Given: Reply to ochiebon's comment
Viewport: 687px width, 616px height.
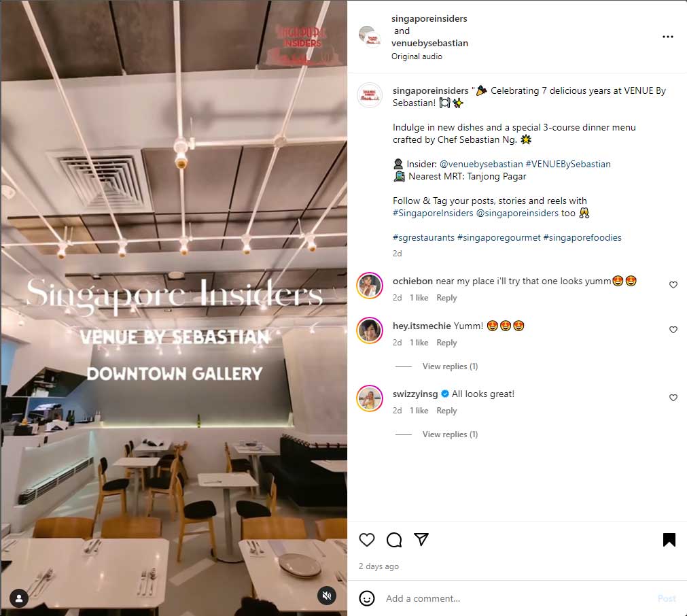Looking at the screenshot, I should click(x=446, y=298).
